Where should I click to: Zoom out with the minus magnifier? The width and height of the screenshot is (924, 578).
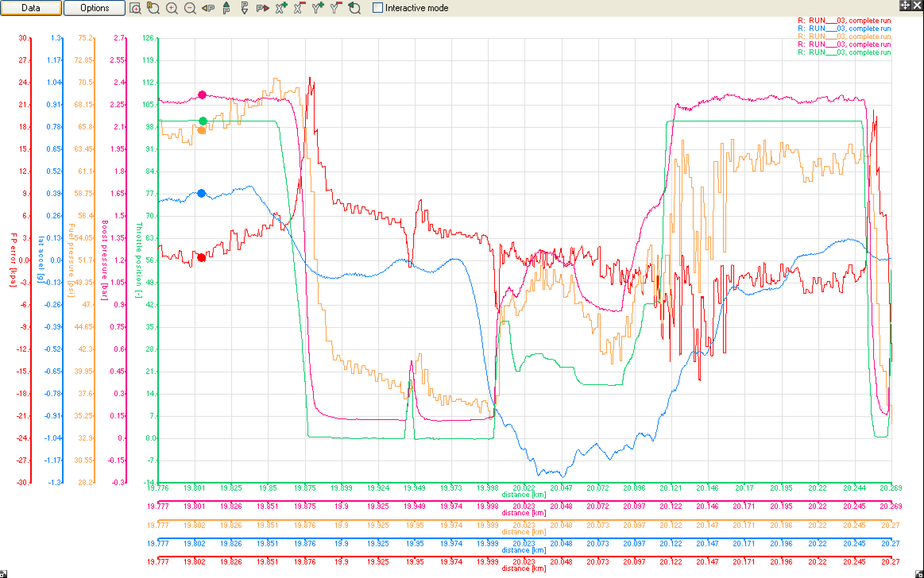[x=190, y=8]
